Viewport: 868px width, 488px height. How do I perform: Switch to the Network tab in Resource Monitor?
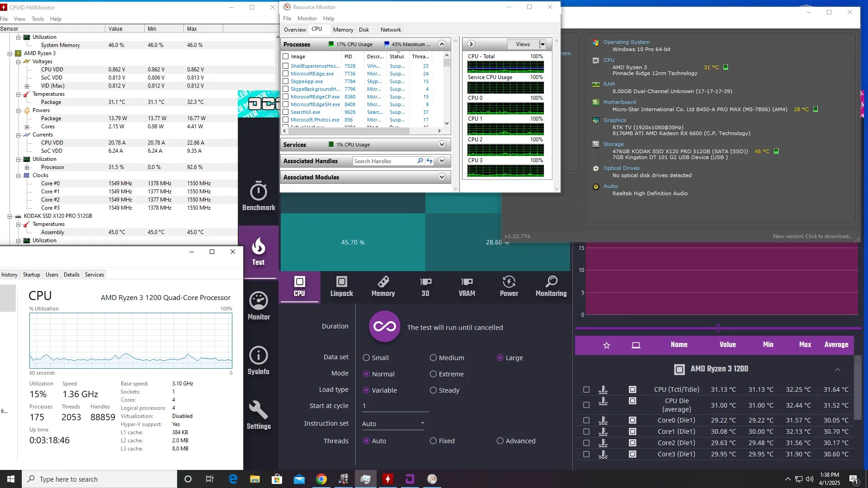point(391,30)
